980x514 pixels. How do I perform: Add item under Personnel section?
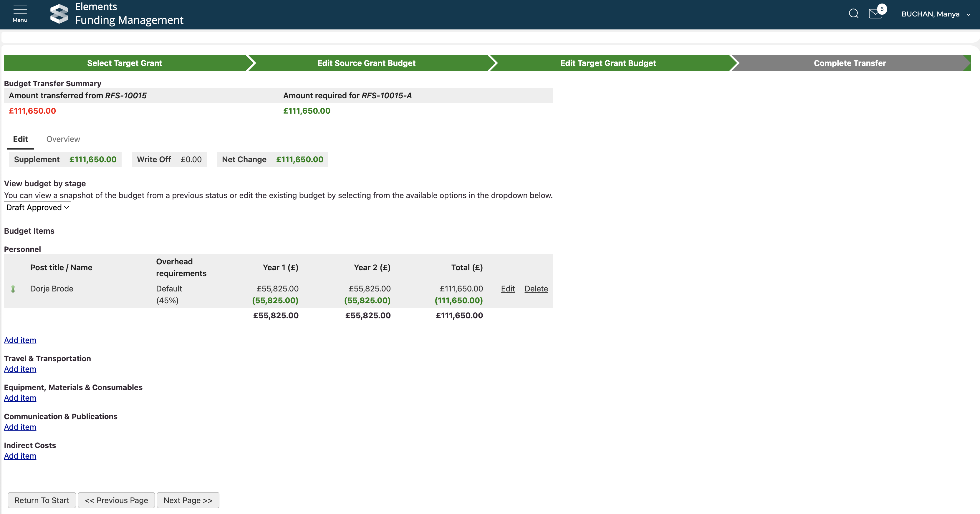[x=20, y=340]
